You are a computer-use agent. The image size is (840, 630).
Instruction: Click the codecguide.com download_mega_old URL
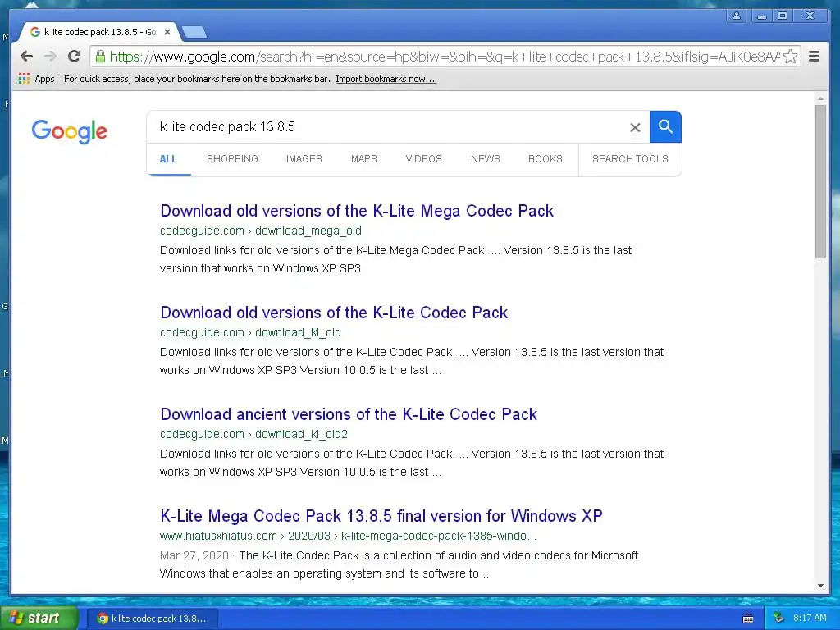(260, 231)
